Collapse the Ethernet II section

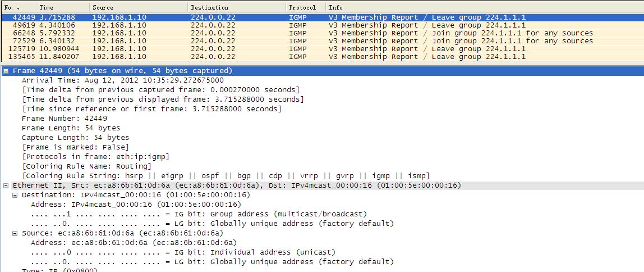click(x=6, y=185)
